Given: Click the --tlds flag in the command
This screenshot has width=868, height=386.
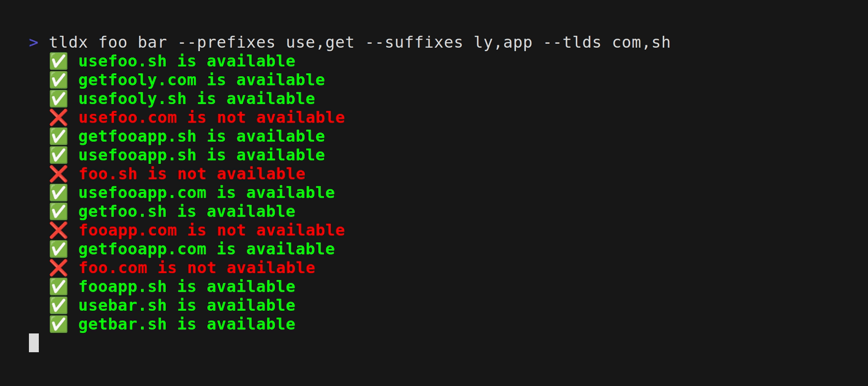Looking at the screenshot, I should [572, 42].
